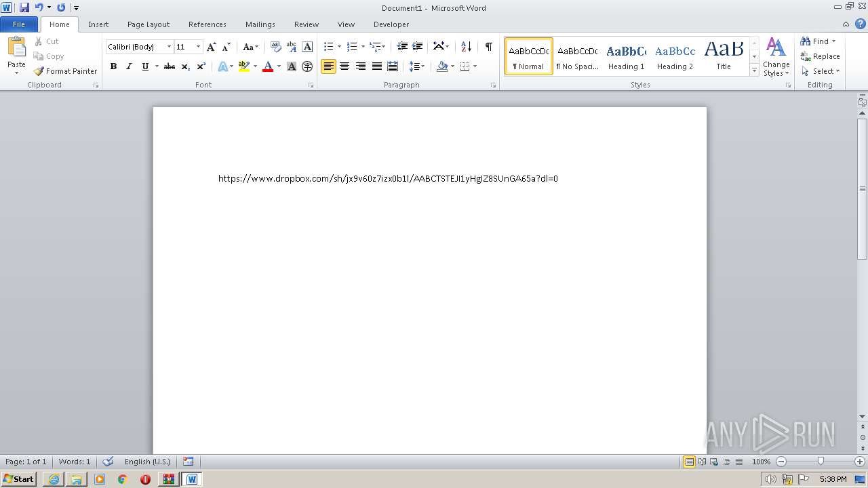This screenshot has width=868, height=488.
Task: Open the File tab
Action: (x=19, y=24)
